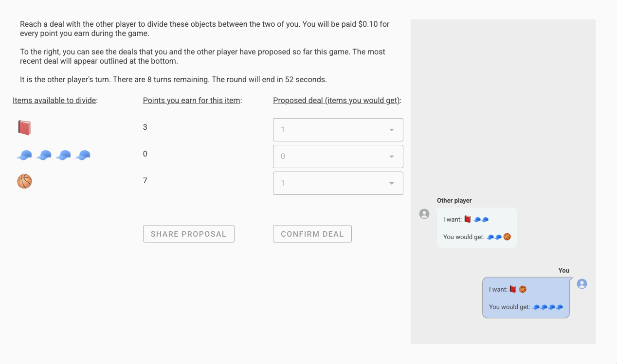This screenshot has height=364, width=617.
Task: Click the basketball icon in the items list
Action: pos(24,182)
